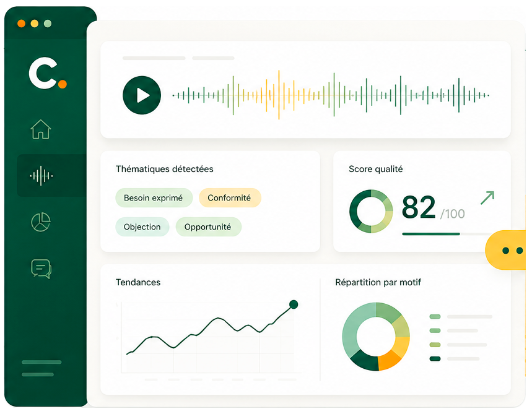Click the upward trend arrow icon

coord(487,198)
